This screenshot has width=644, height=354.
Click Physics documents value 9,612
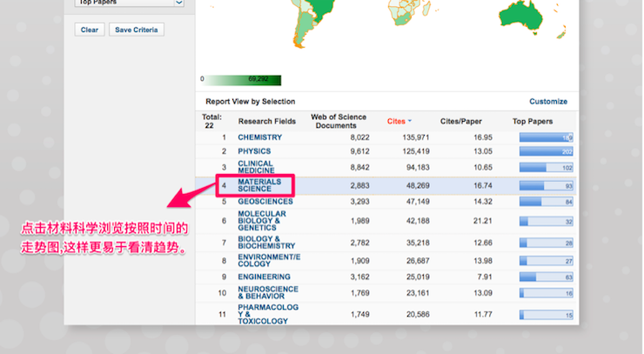359,151
